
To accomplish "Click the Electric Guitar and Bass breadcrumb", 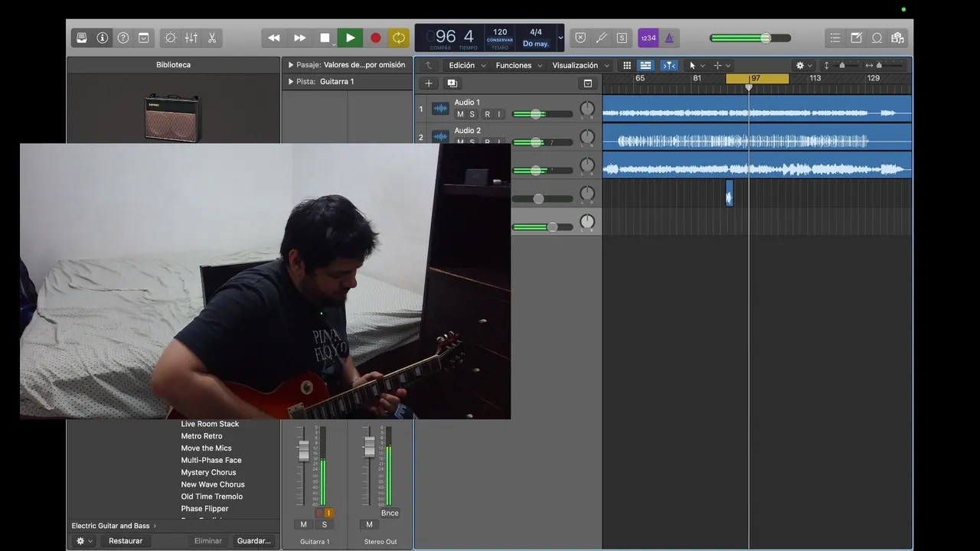I will [110, 526].
